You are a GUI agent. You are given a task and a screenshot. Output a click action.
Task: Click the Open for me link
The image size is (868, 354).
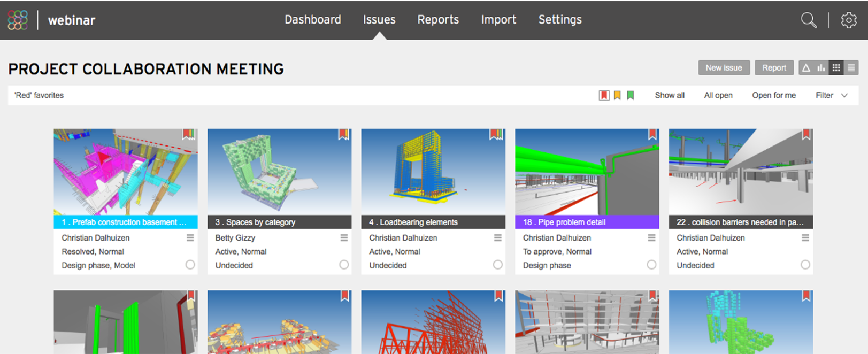click(x=774, y=95)
